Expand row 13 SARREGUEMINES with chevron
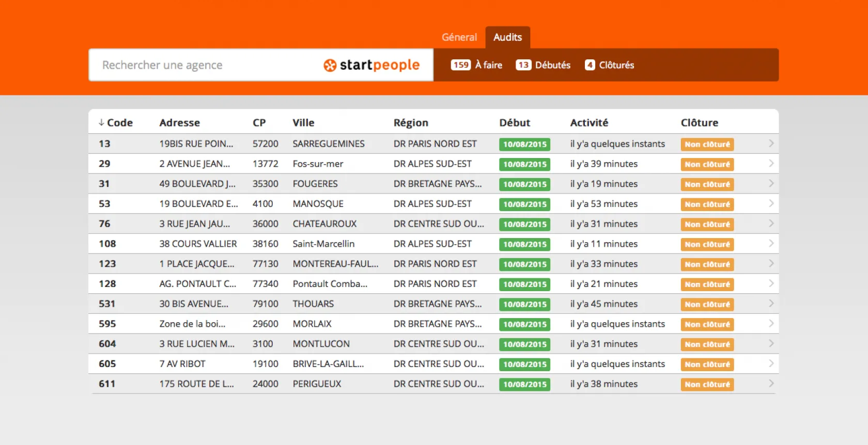 (771, 144)
